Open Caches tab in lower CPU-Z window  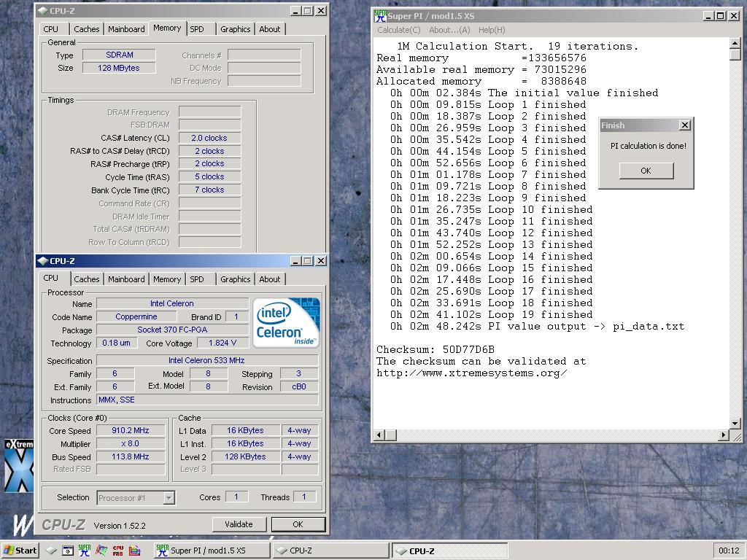pos(87,279)
